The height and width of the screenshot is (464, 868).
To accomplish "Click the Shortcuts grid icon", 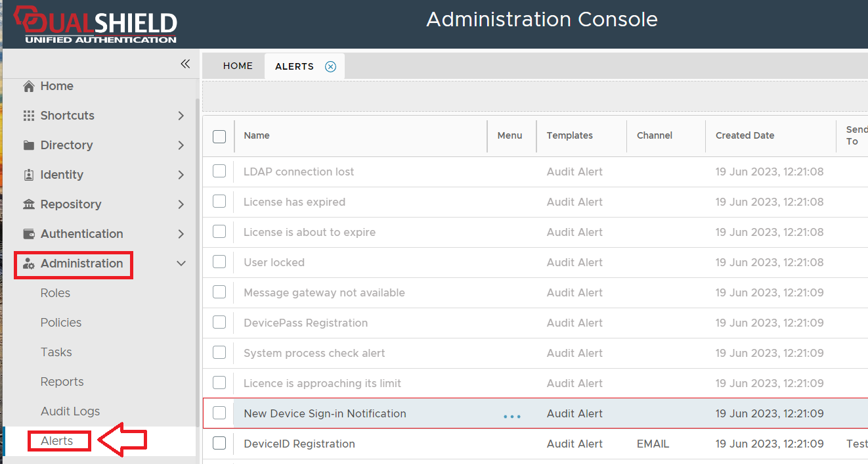I will 28,116.
